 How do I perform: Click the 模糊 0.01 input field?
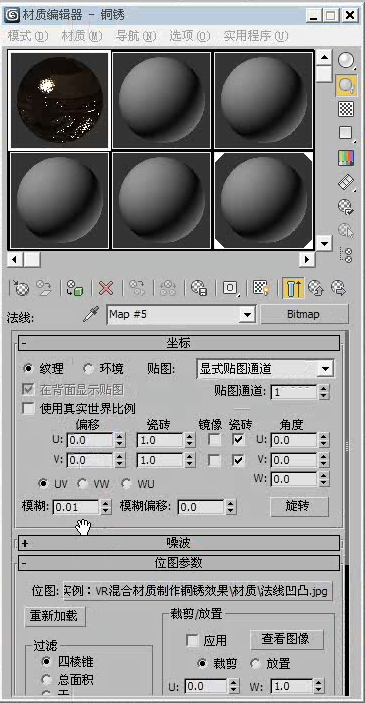tap(76, 507)
